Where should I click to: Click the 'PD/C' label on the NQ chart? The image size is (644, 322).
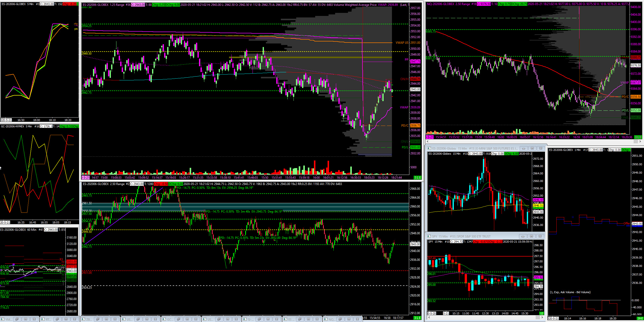tap(625, 97)
